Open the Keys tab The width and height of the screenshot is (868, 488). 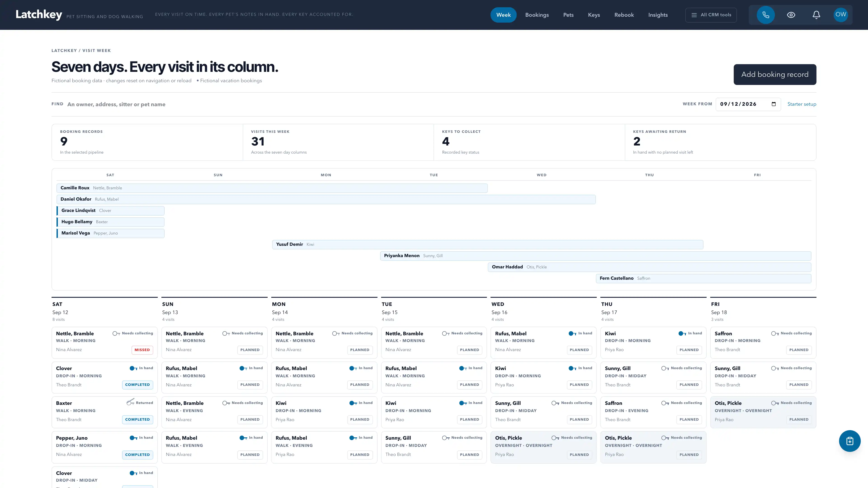[x=594, y=15]
